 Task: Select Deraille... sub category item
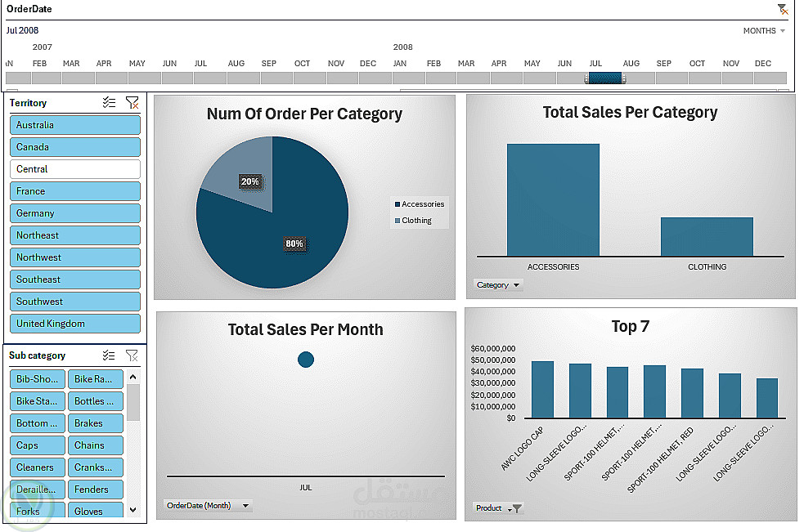(x=38, y=490)
